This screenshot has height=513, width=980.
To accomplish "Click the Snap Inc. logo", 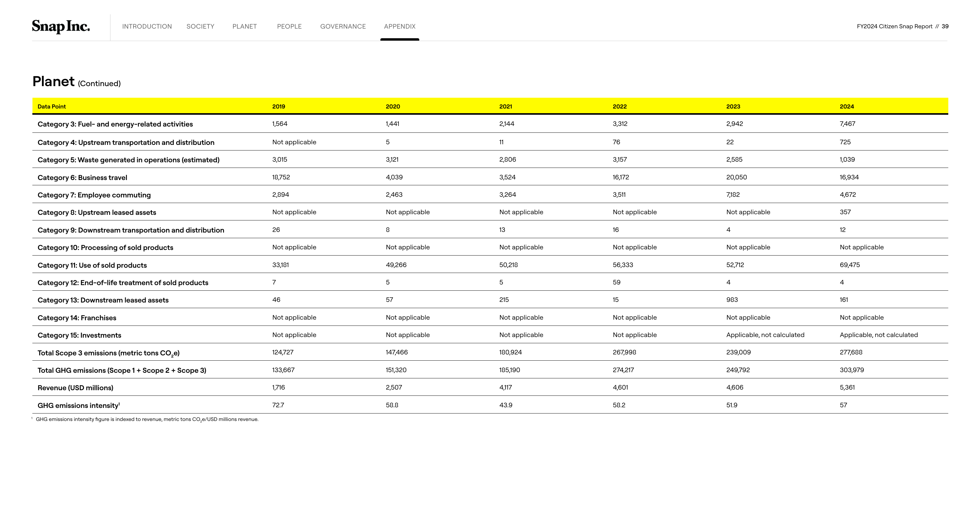I will pyautogui.click(x=61, y=26).
